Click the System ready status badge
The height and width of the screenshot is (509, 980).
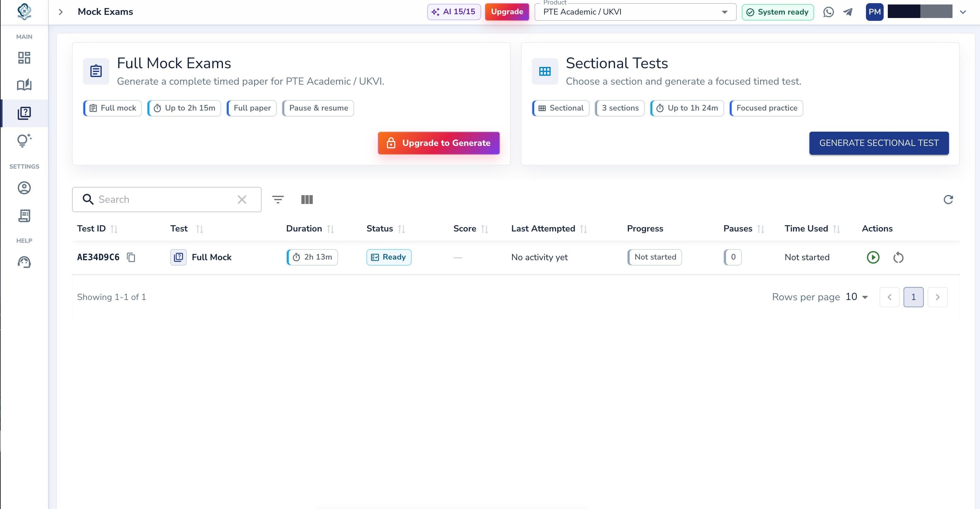777,12
